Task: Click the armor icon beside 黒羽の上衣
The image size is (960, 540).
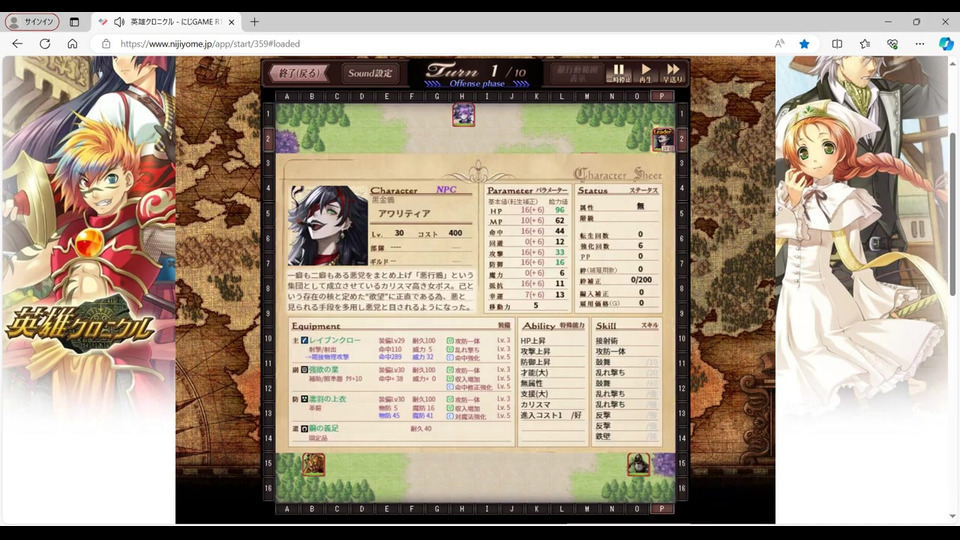Action: 304,399
